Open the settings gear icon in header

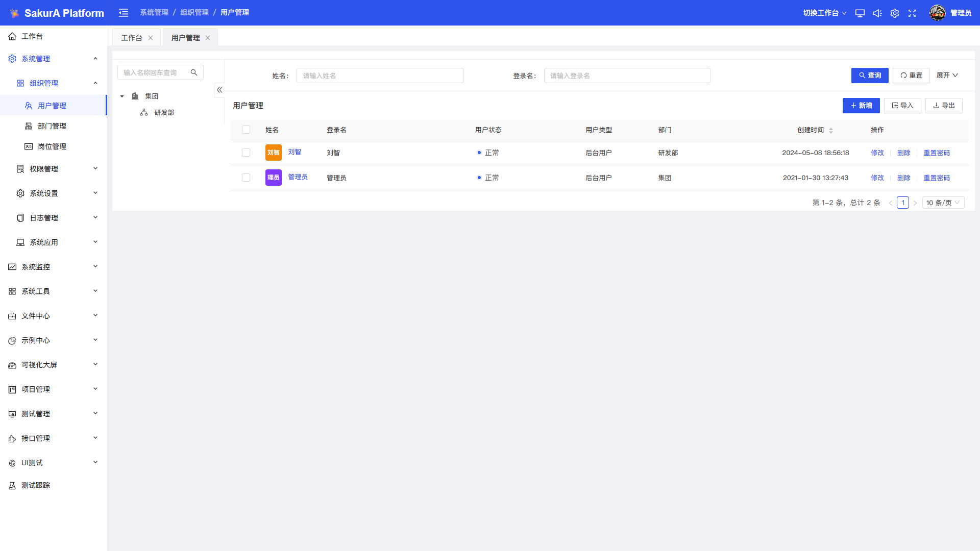click(x=895, y=13)
